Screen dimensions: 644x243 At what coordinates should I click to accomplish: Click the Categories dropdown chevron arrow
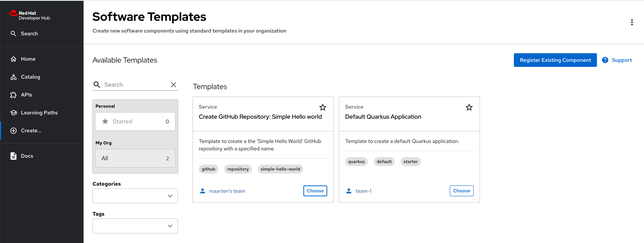170,196
